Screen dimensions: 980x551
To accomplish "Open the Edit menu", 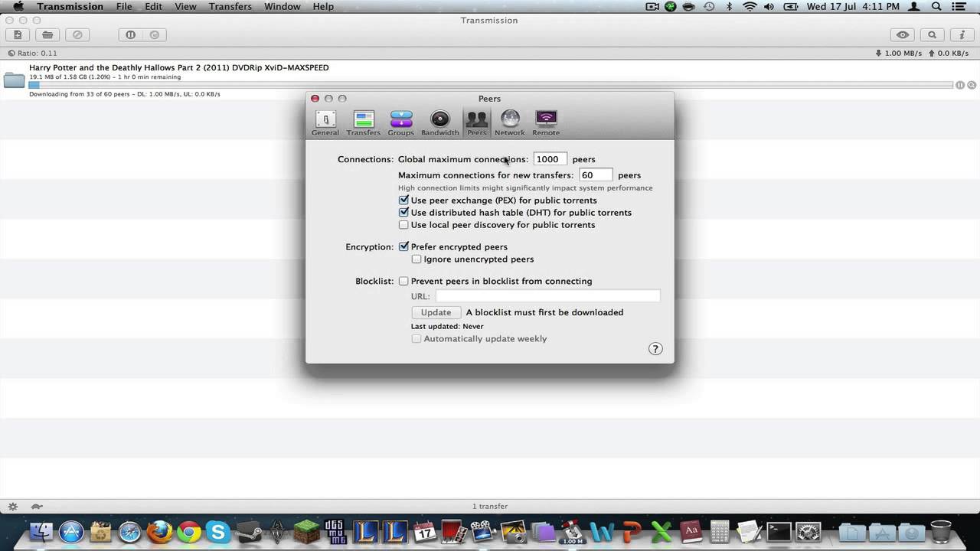I will (153, 6).
